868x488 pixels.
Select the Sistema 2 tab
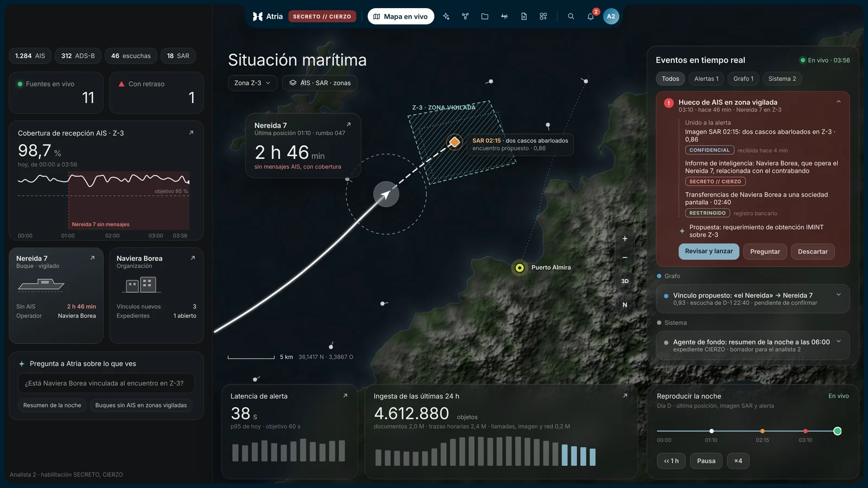coord(782,79)
